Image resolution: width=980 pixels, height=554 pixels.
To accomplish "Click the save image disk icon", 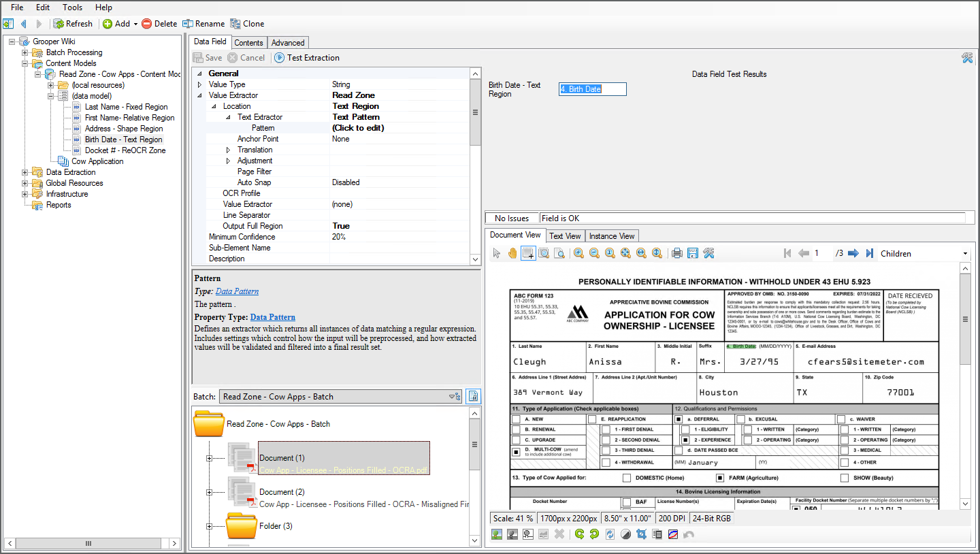I will tap(692, 253).
